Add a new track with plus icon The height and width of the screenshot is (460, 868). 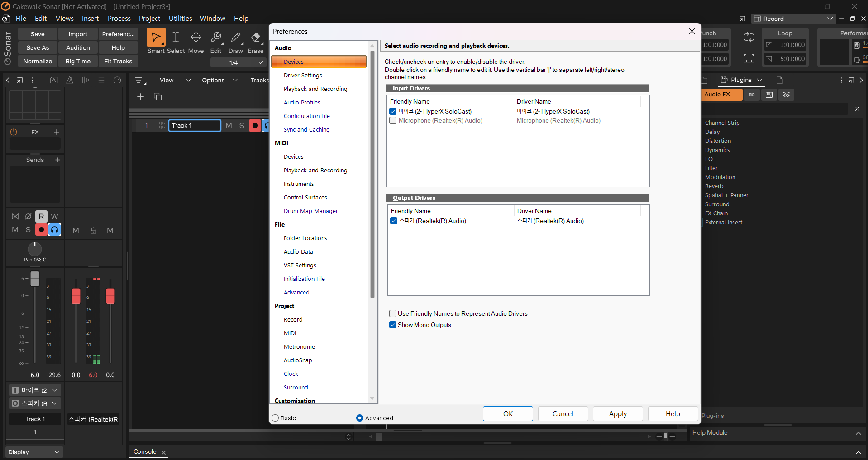click(140, 96)
